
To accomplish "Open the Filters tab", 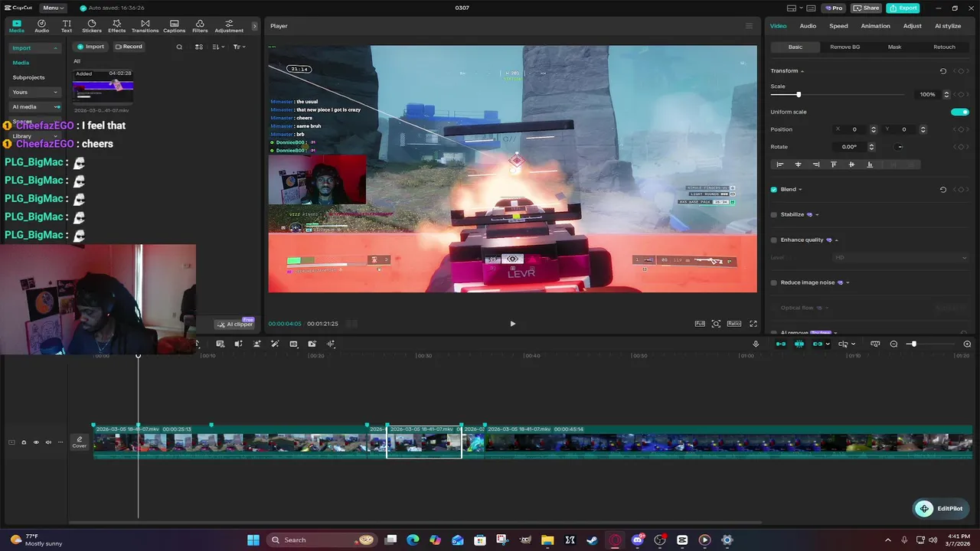I will (x=200, y=26).
